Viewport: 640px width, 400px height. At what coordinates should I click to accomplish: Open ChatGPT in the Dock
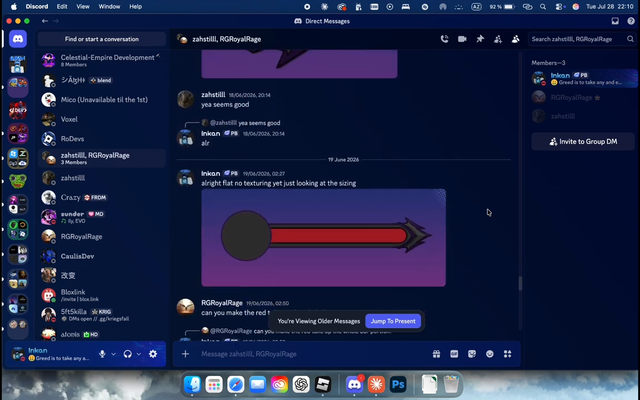point(301,384)
